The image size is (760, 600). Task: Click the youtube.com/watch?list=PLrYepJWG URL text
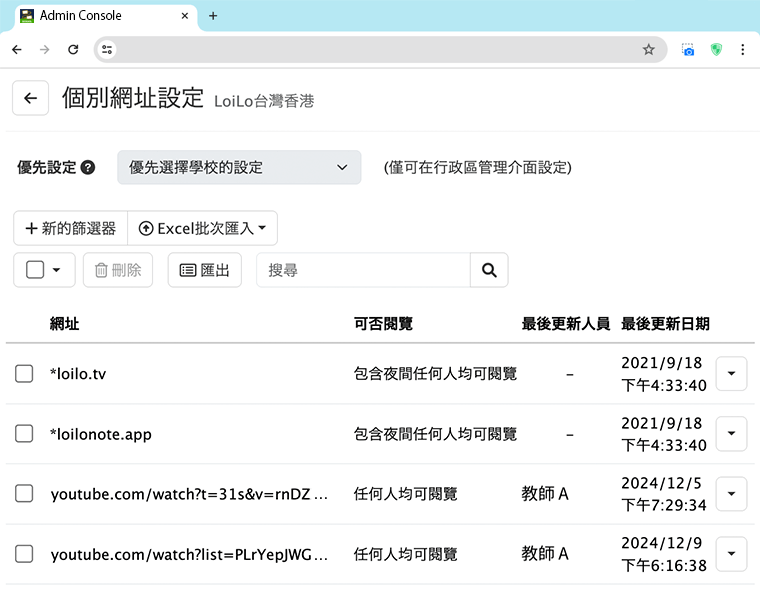(x=189, y=554)
